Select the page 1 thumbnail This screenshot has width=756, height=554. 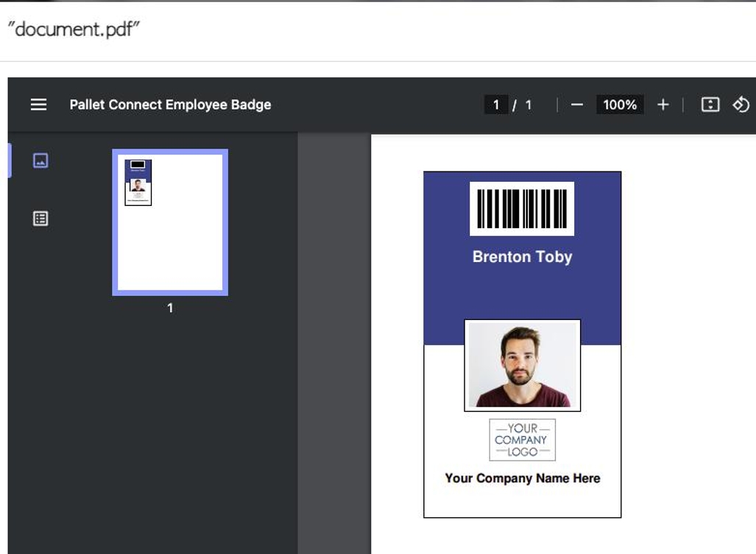click(x=170, y=223)
